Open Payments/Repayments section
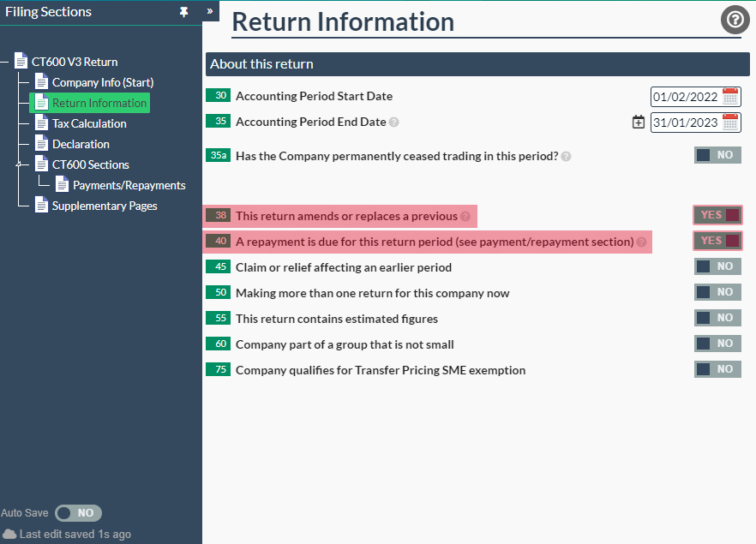 (129, 186)
